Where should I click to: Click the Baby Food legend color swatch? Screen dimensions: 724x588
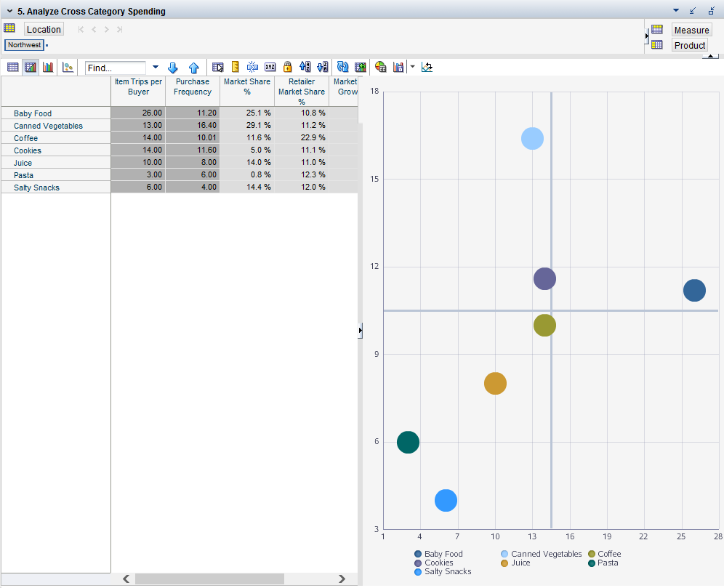418,554
